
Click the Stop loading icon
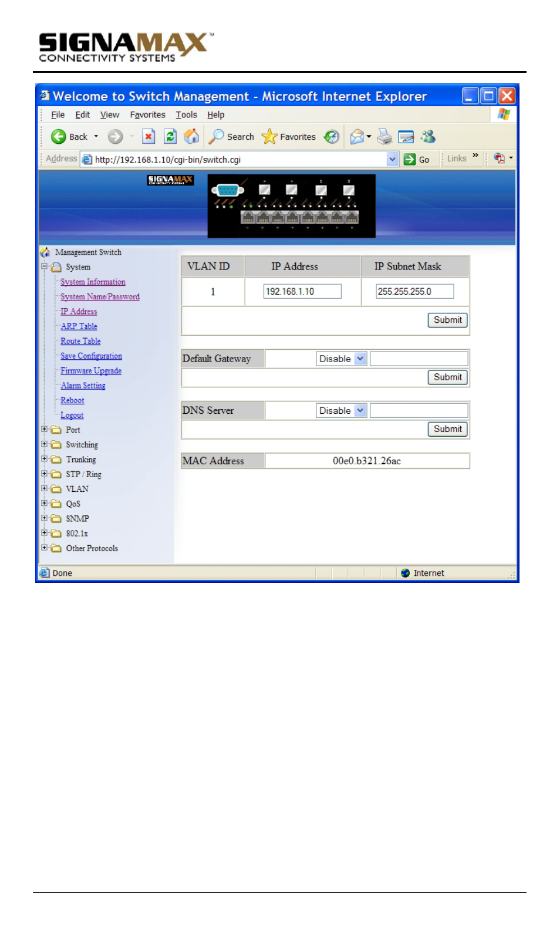149,137
